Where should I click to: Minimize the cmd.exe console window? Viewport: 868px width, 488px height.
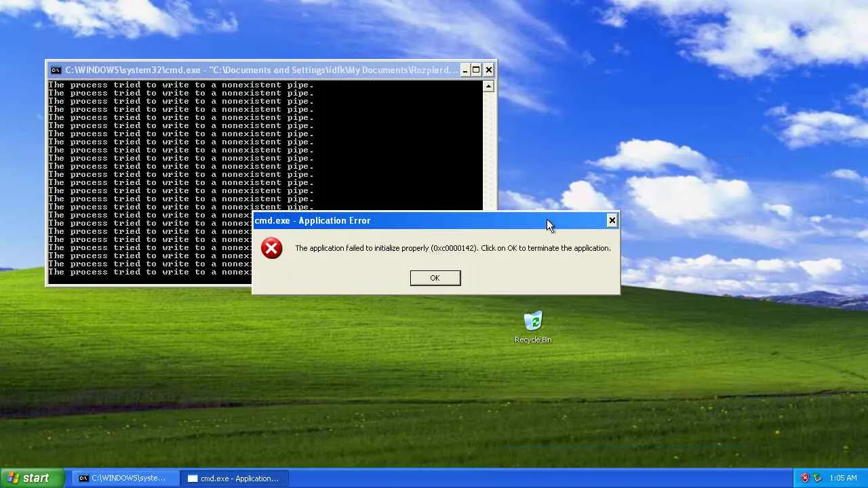[x=465, y=70]
